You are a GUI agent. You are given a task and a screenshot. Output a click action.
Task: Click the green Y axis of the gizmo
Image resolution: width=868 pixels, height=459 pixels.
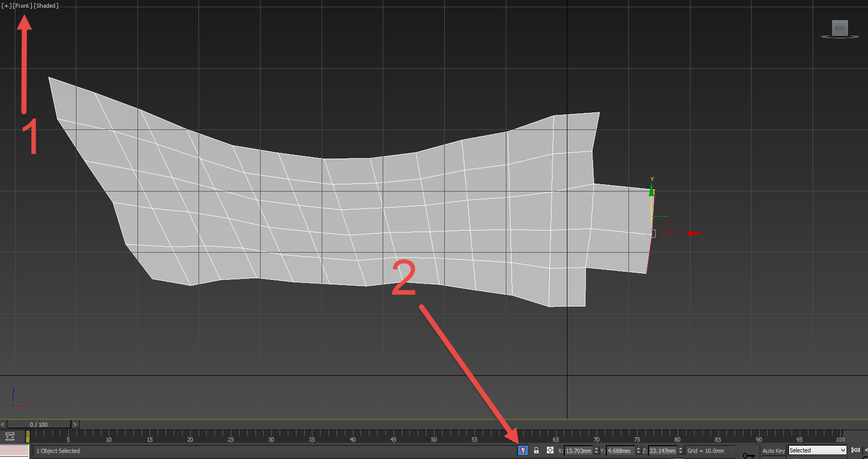point(652,191)
